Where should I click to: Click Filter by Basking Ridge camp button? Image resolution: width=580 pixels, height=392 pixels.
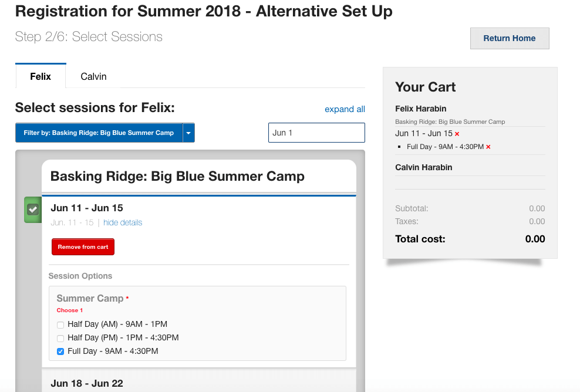(99, 133)
